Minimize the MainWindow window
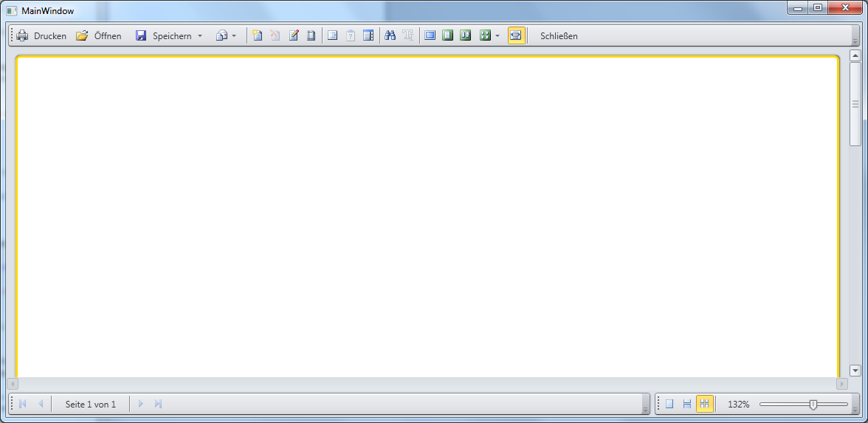Viewport: 868px width, 423px height. [x=798, y=7]
